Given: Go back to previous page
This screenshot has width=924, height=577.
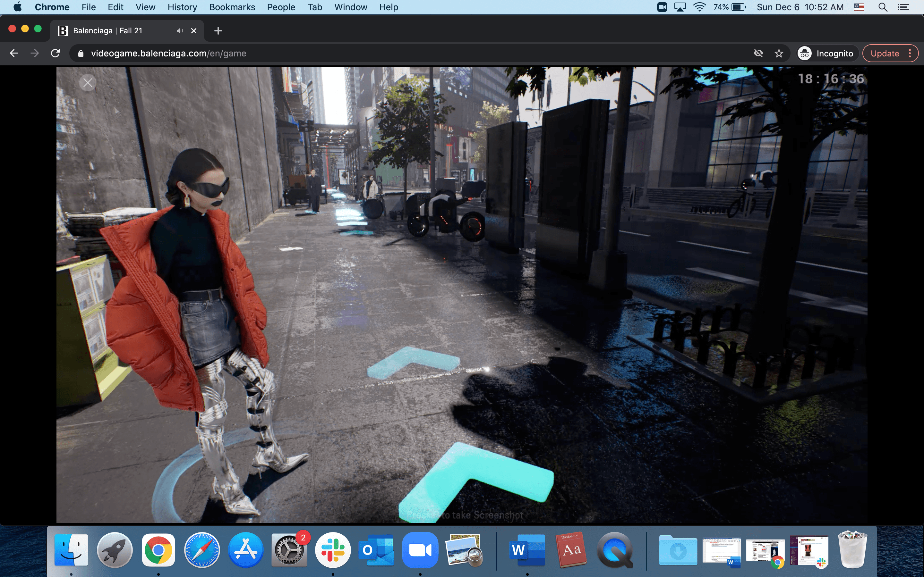Looking at the screenshot, I should pos(14,54).
